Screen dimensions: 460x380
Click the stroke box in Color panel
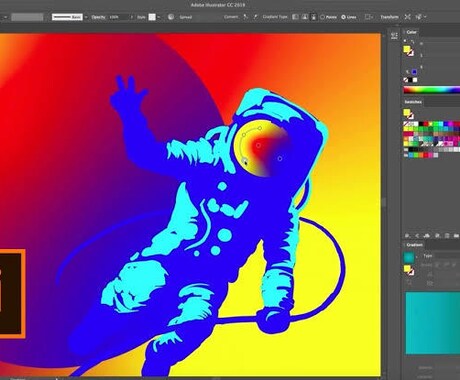(411, 53)
